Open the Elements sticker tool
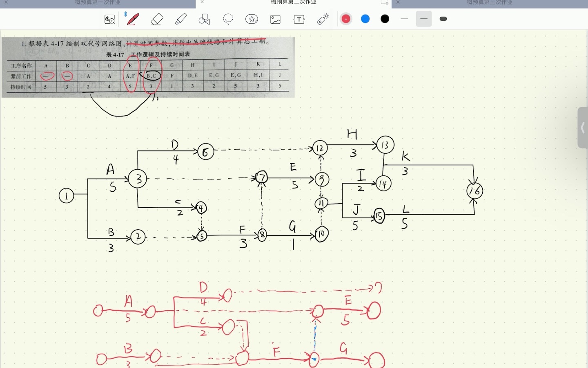Viewport: 588px width, 368px height. (x=252, y=19)
